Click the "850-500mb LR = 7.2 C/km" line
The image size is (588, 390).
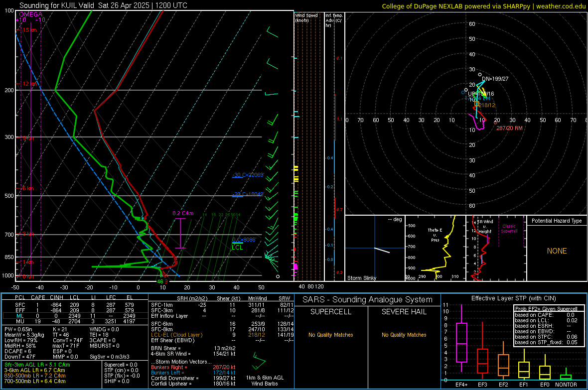point(35,376)
